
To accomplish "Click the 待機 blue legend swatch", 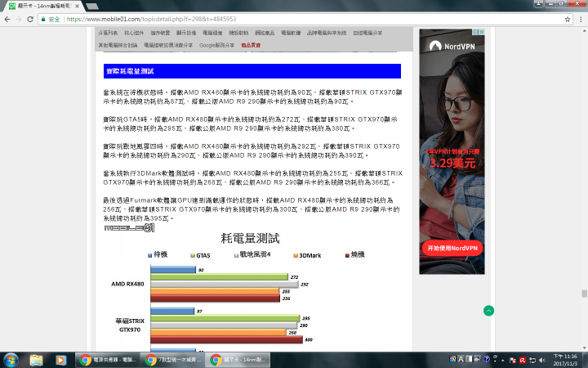I will 149,255.
